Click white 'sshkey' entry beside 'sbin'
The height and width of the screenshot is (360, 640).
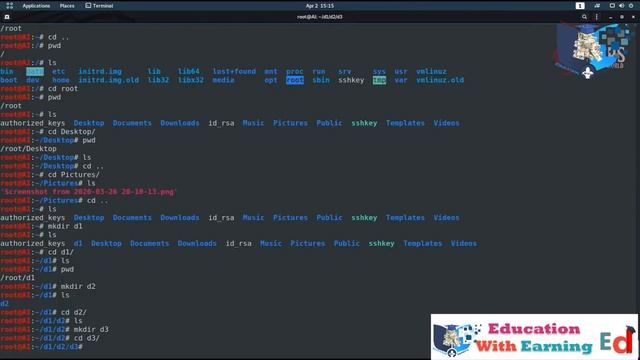(351, 80)
